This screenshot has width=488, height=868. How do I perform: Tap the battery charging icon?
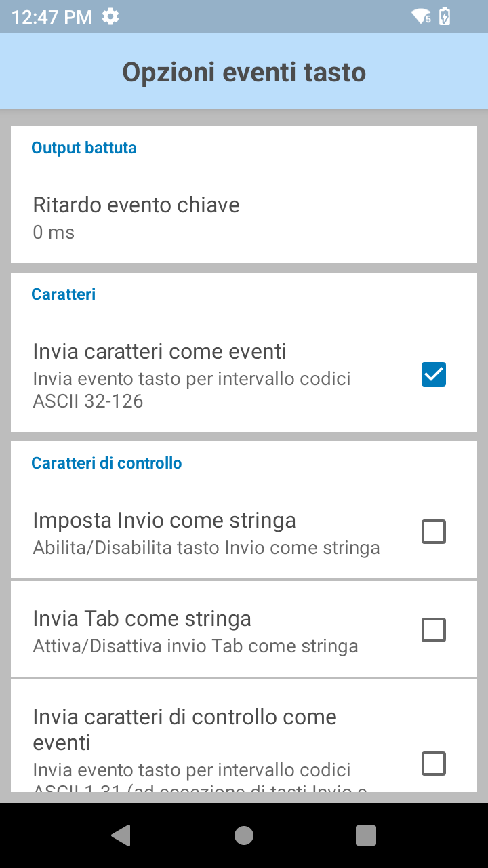click(x=445, y=16)
